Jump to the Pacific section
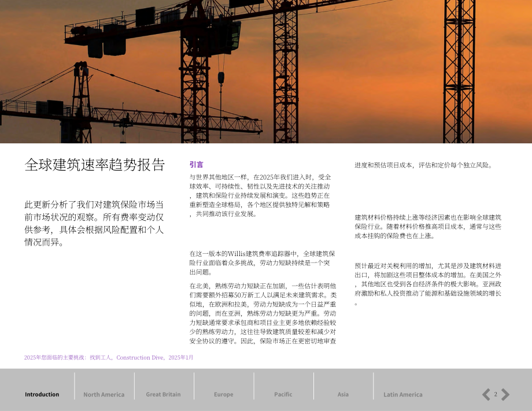Image resolution: width=532 pixels, height=411 pixels. (283, 394)
